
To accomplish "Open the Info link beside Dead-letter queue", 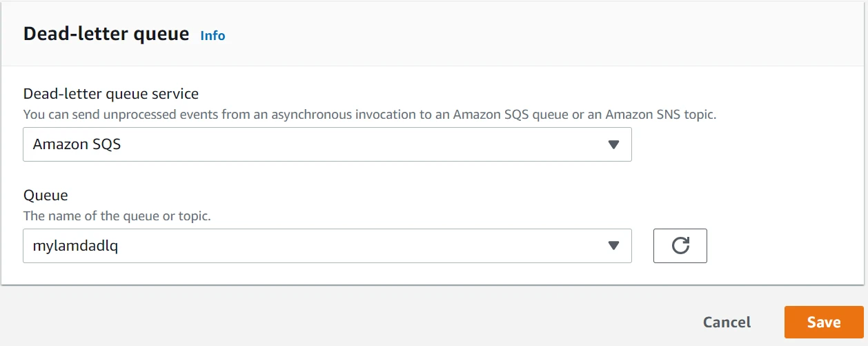I will coord(213,35).
